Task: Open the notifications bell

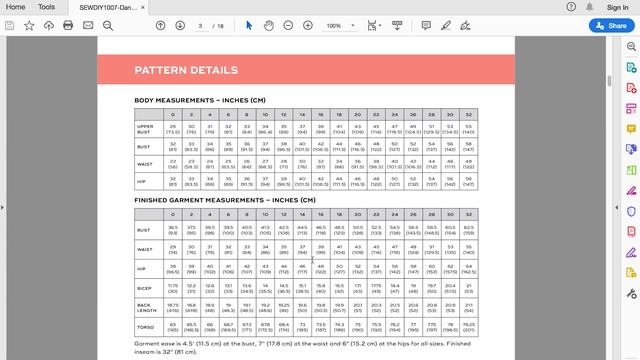Action: [589, 7]
